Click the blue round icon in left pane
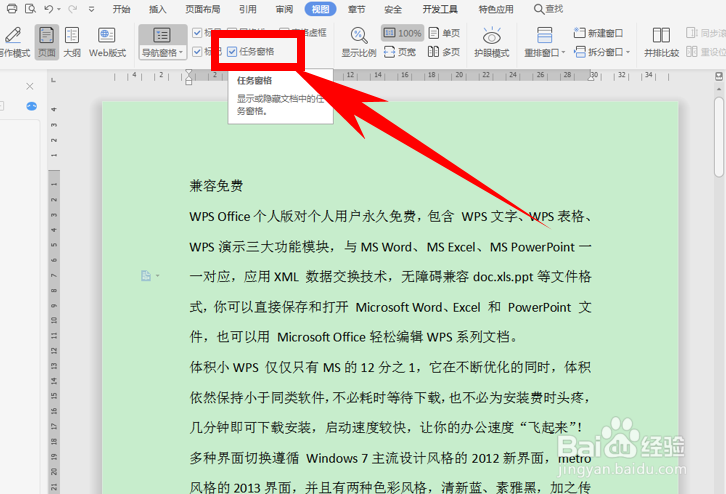This screenshot has width=726, height=494. point(31,106)
